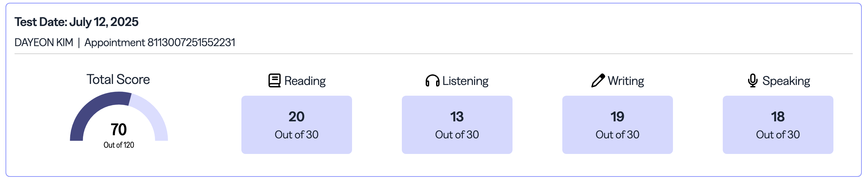Open the Speaking score box showing 18
Screen dimensions: 868x181
(x=778, y=125)
